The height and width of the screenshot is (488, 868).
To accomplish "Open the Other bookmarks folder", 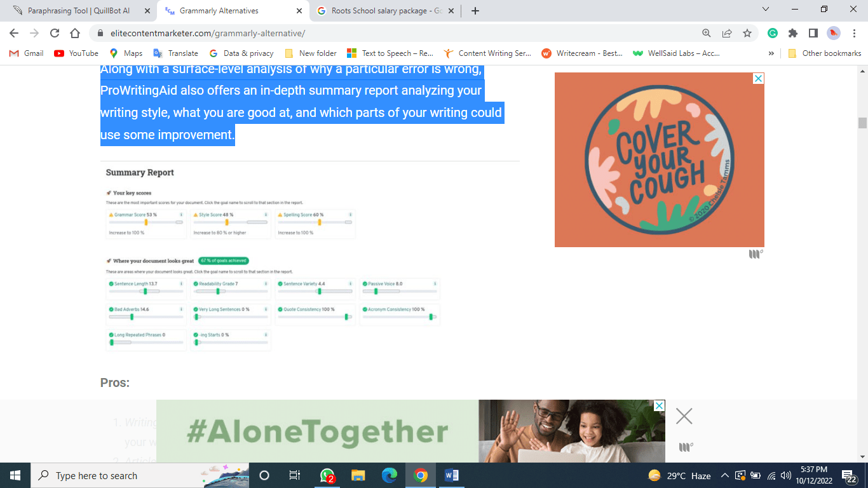I will tap(824, 53).
